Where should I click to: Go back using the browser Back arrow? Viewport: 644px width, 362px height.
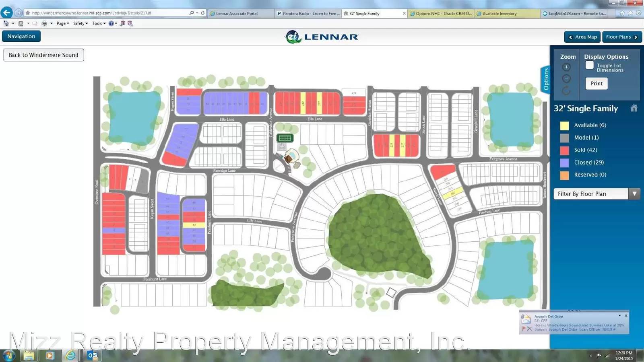[6, 12]
